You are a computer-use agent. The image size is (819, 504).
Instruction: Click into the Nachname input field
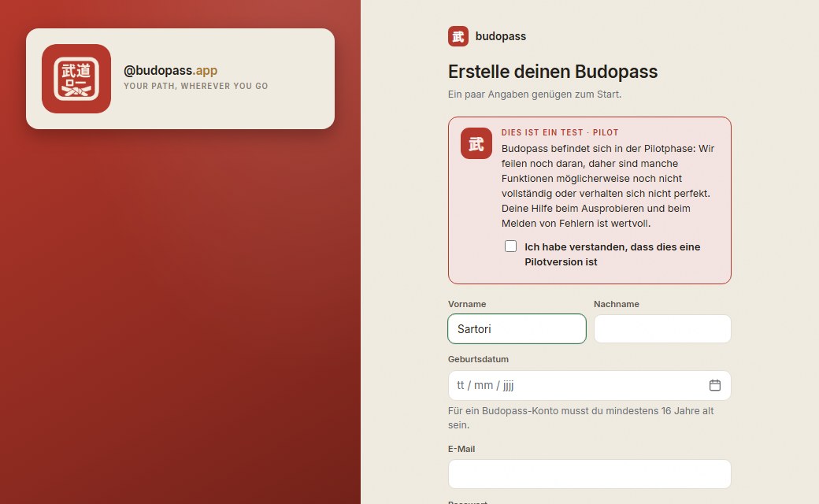tap(662, 329)
